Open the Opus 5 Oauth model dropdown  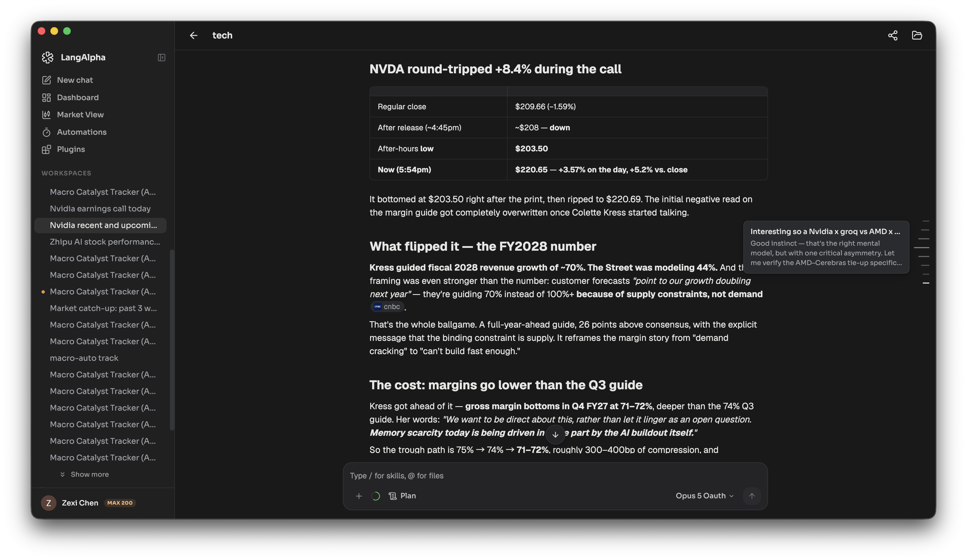[705, 496]
